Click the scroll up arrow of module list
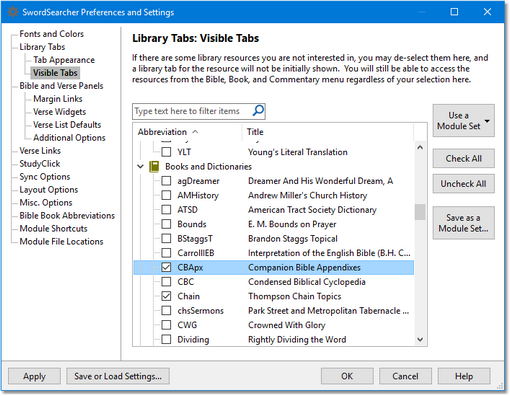This screenshot has width=510, height=396. [420, 147]
